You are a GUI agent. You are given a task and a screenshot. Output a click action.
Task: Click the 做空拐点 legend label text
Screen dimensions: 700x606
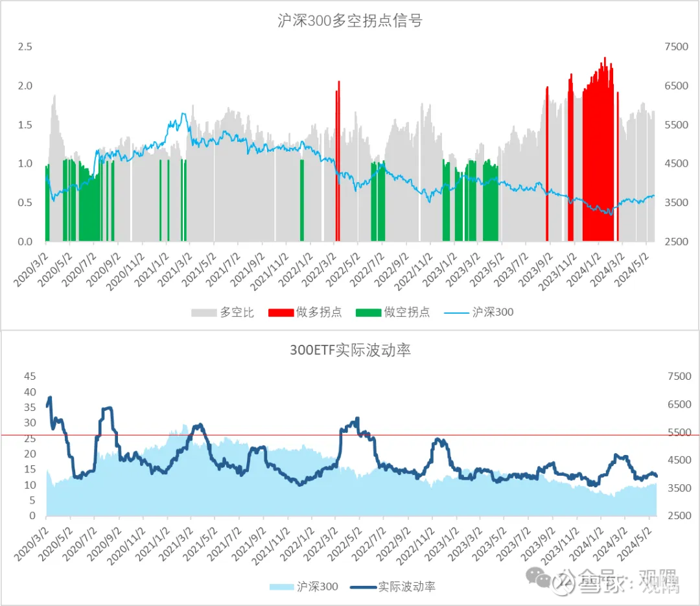[x=406, y=312]
